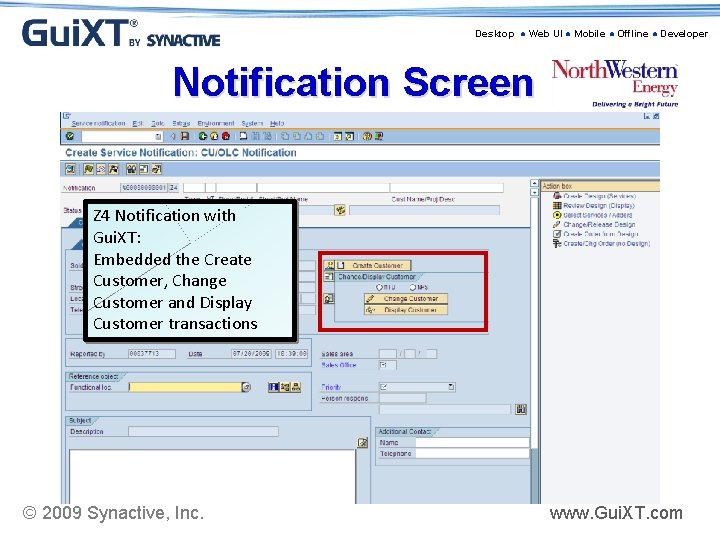Click the Additional Contact Telephone field
This screenshot has width=720, height=540.
(x=472, y=454)
